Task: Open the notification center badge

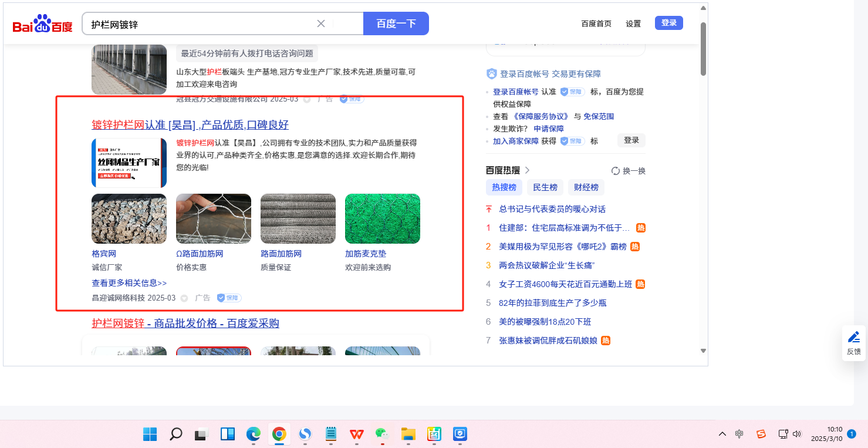Action: coord(852,434)
